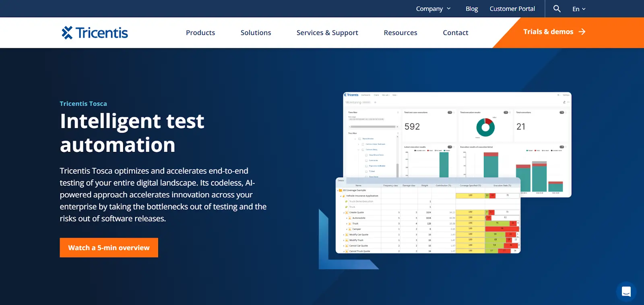This screenshot has height=305, width=644.
Task: Click the 592 executions figure in dashboard
Action: (x=412, y=127)
